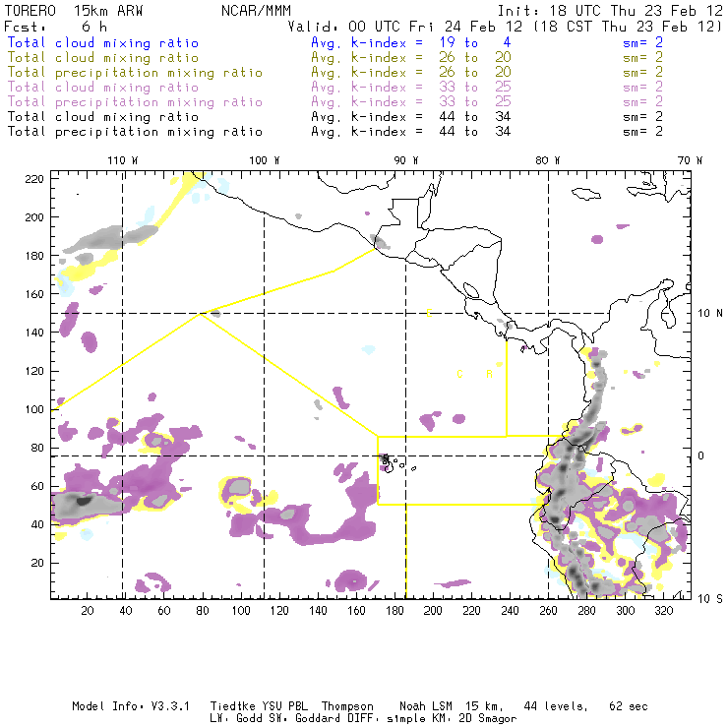Viewport: 728px width, 728px height.
Task: Select the blue "sm= 2" value
Action: click(x=642, y=43)
